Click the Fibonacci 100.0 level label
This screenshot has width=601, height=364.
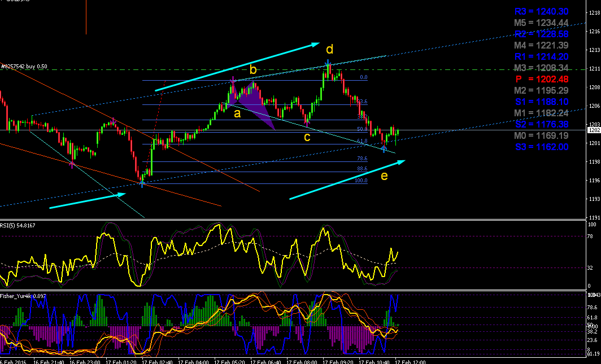point(361,181)
